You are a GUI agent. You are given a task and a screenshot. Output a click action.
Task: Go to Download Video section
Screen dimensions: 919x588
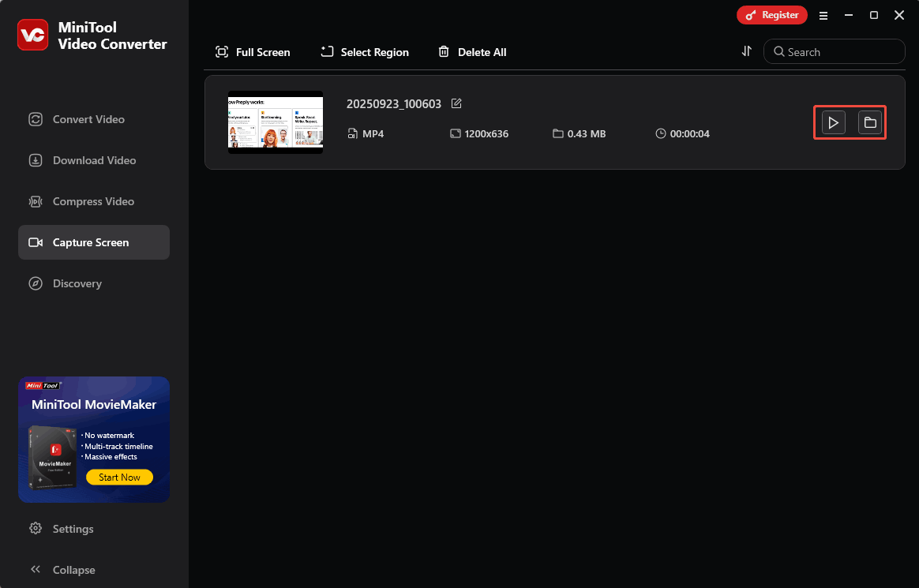tap(94, 160)
